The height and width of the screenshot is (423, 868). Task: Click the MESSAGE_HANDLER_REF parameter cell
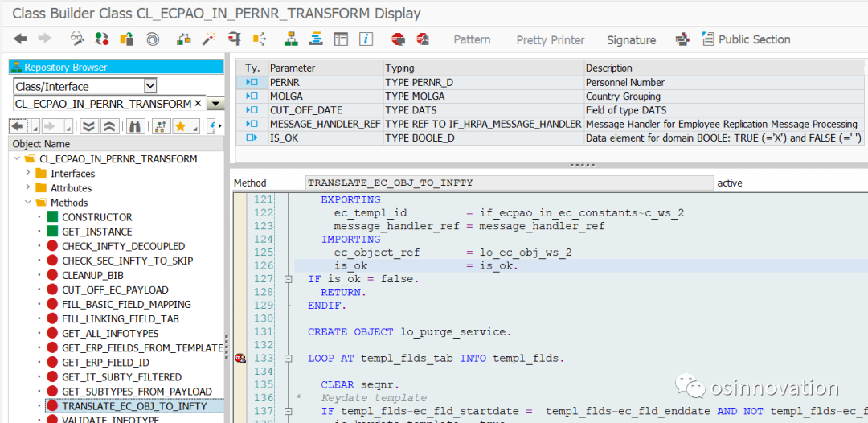(x=326, y=124)
